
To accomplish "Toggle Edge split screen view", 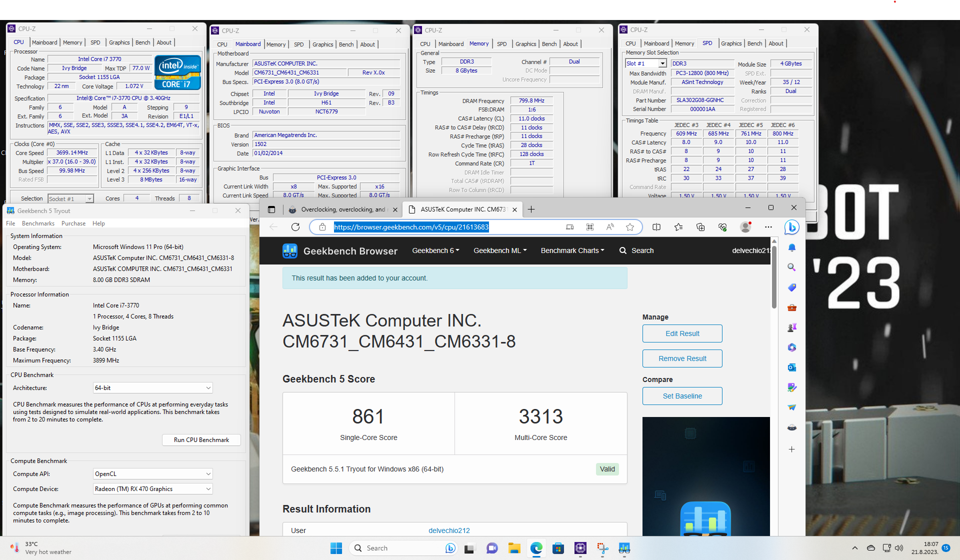I will [x=656, y=227].
